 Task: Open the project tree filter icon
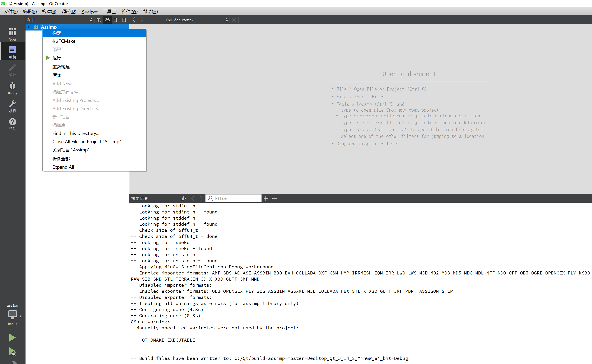point(99,20)
